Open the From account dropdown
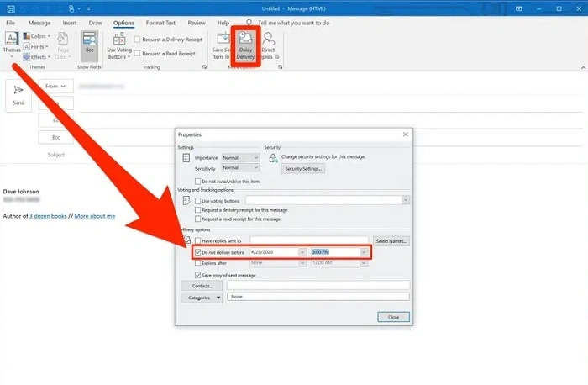 tap(55, 87)
